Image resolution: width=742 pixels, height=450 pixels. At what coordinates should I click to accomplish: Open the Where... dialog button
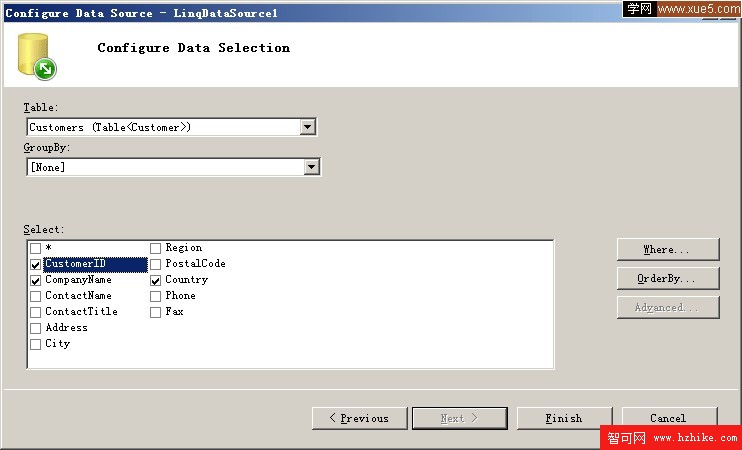pyautogui.click(x=668, y=249)
